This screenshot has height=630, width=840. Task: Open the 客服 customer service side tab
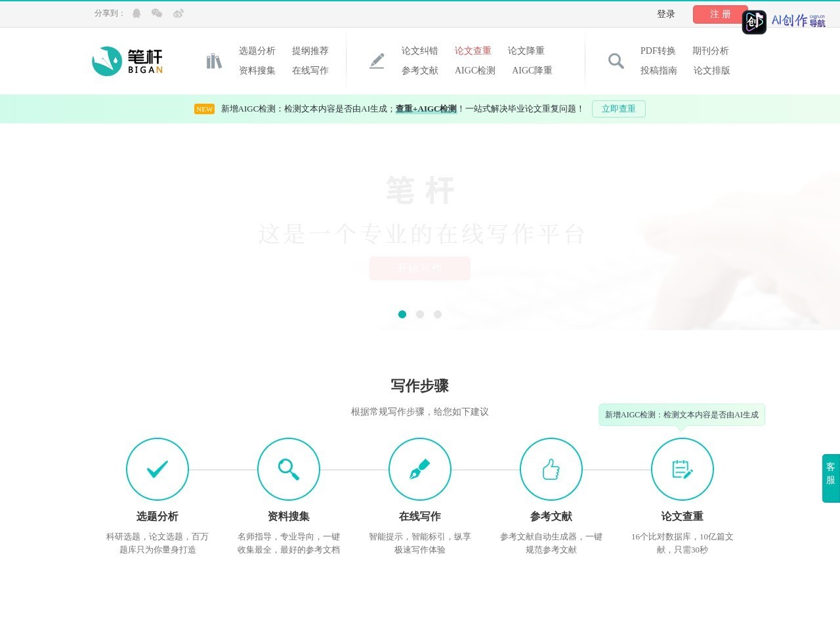pos(831,478)
